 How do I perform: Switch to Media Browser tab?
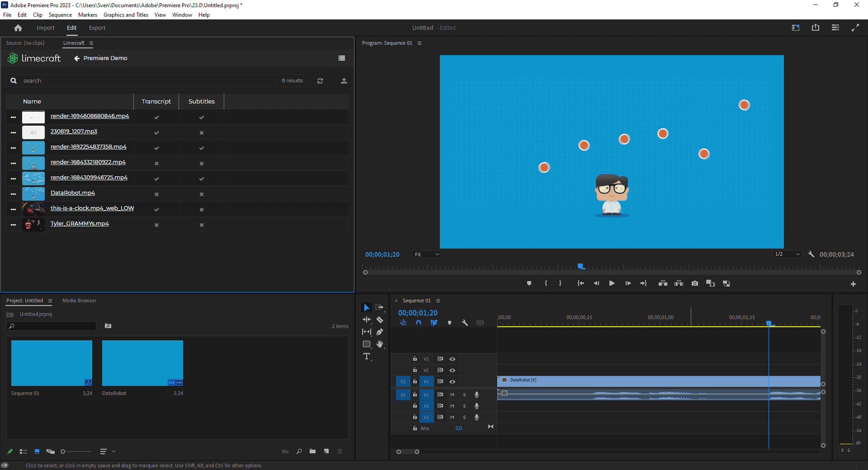pyautogui.click(x=80, y=301)
